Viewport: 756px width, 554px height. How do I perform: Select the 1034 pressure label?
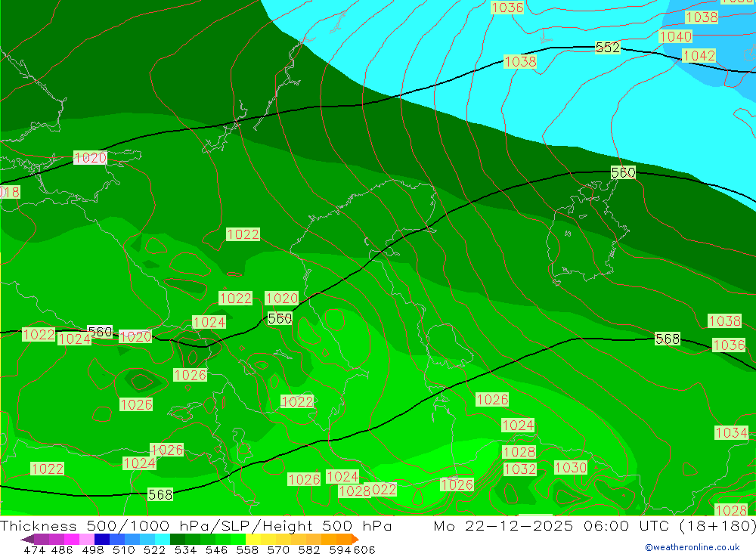pos(731,432)
